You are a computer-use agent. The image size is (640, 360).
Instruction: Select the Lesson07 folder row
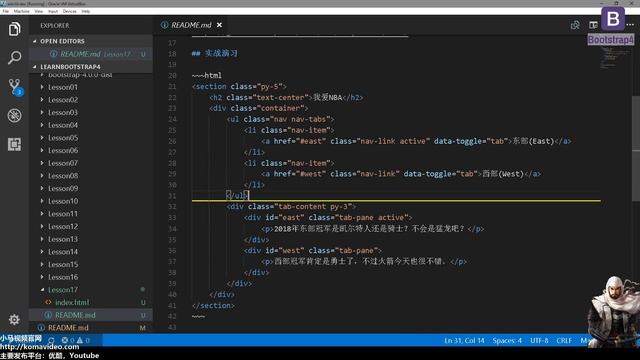[91, 163]
